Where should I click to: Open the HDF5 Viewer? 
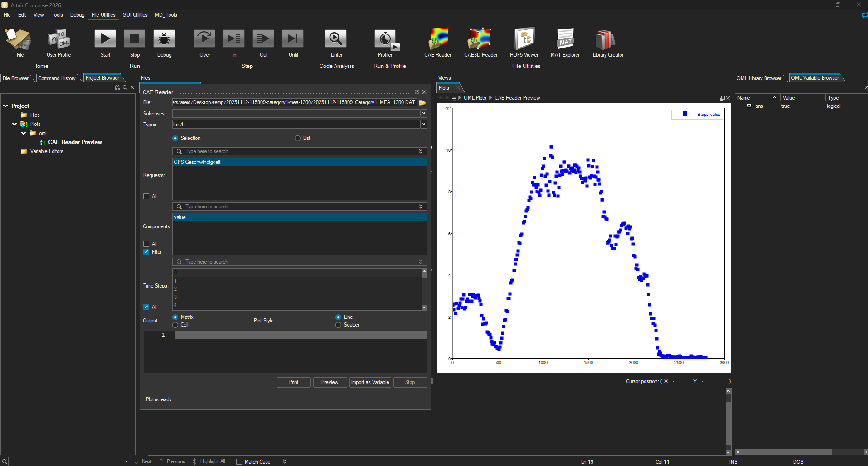point(524,39)
